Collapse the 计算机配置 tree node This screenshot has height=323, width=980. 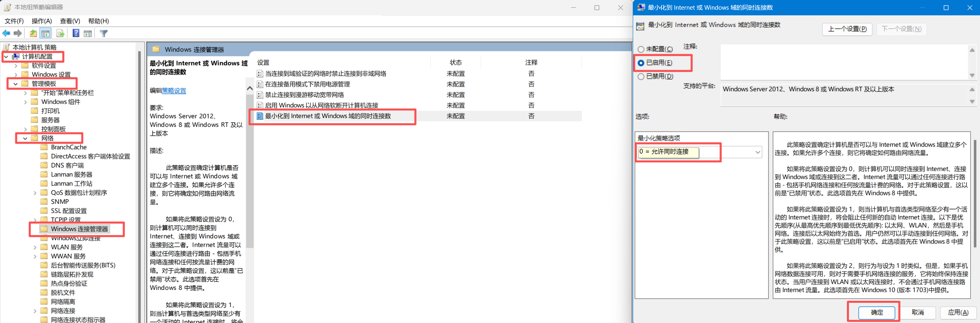tap(6, 57)
